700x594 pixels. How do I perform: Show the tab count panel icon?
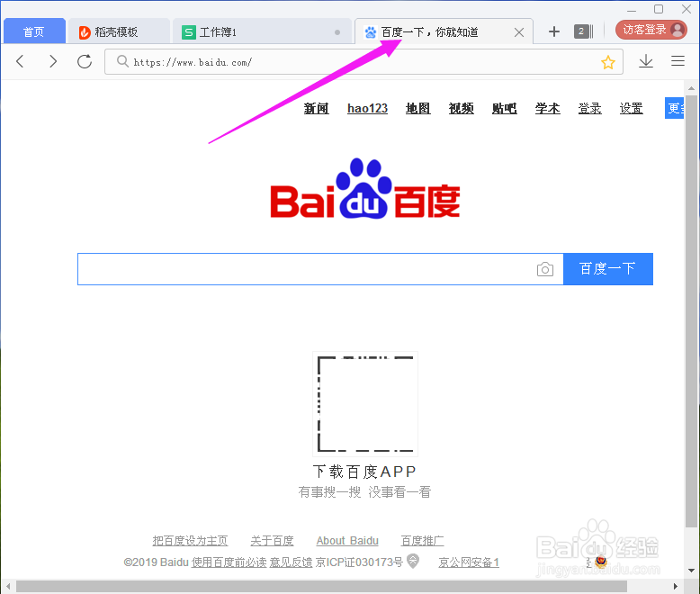click(x=583, y=31)
